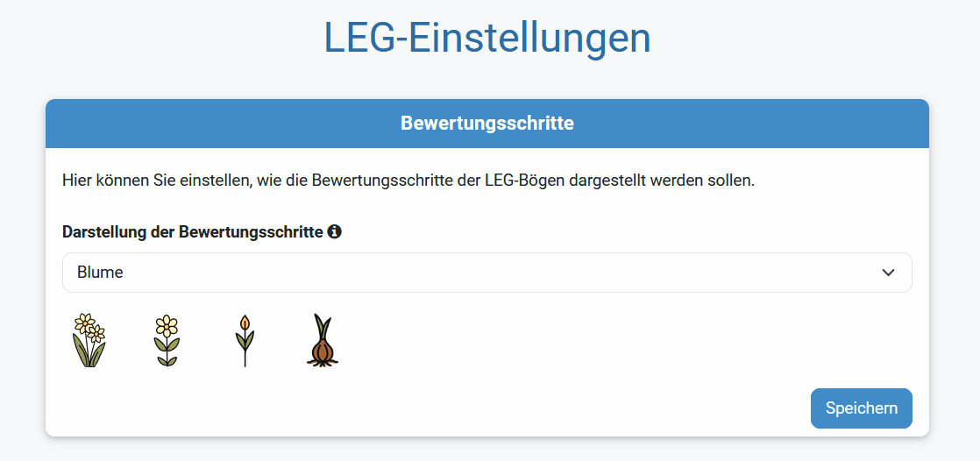Save the LEG settings with Speichern

coord(861,408)
